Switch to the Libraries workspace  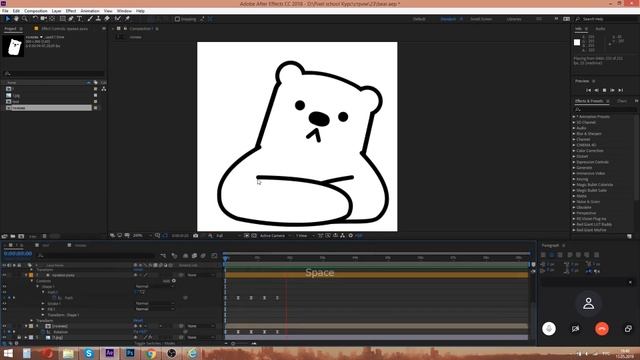tap(514, 19)
